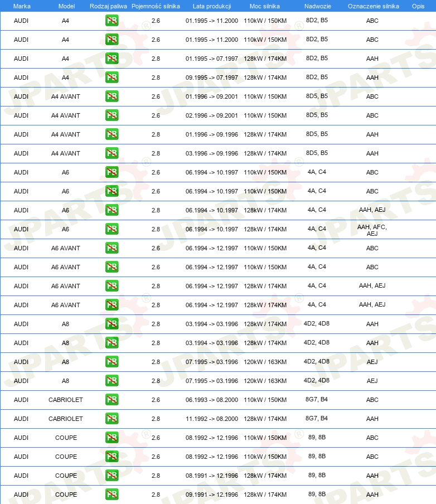Select the date range 03.1996 -> 09.1996
The height and width of the screenshot is (504, 436).
pos(212,153)
